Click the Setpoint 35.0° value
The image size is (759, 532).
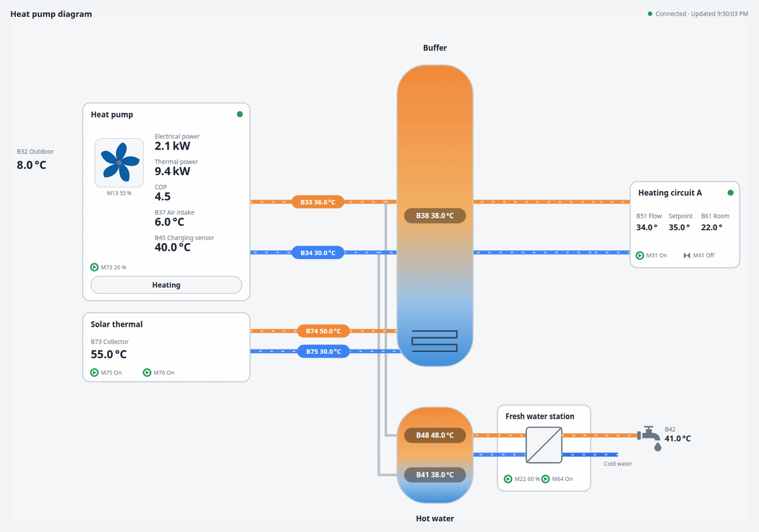(679, 228)
